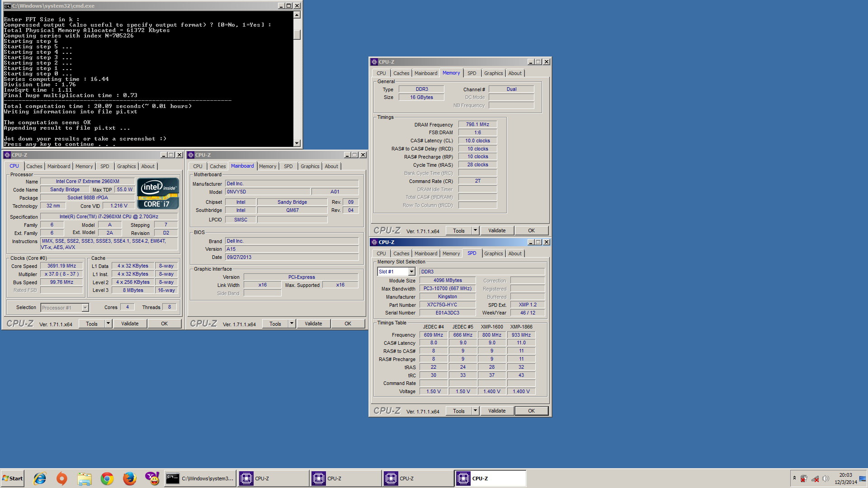Click cmd window vertical scrollbar thumb
The image size is (868, 488).
click(x=297, y=35)
